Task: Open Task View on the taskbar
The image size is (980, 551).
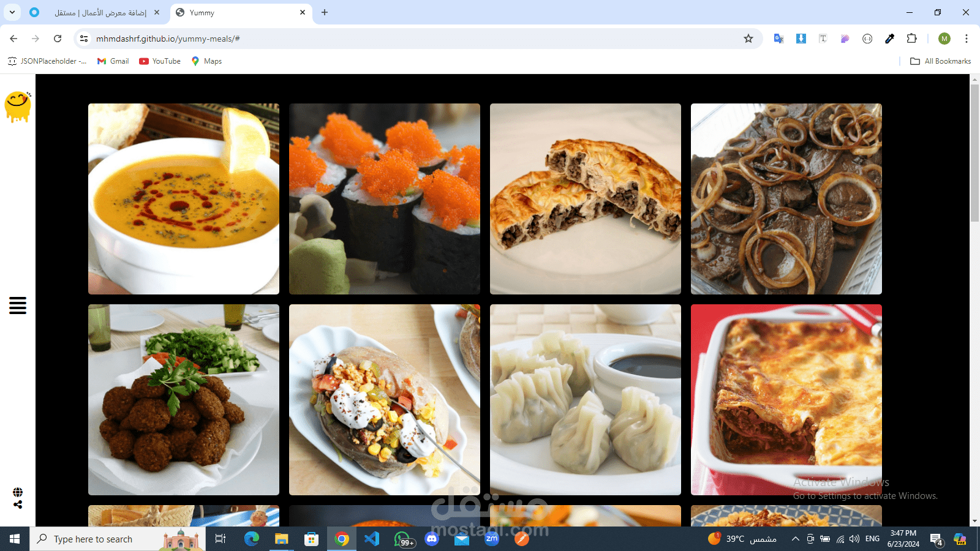Action: 221,539
